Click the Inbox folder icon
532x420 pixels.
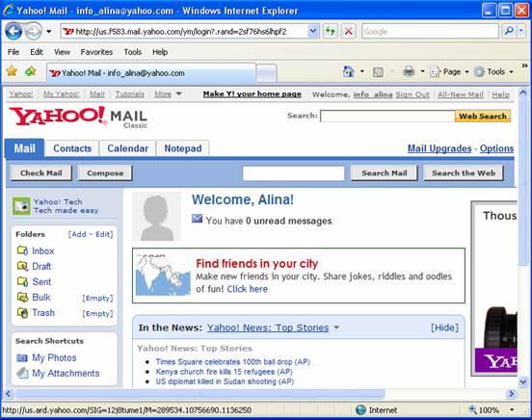pos(22,250)
